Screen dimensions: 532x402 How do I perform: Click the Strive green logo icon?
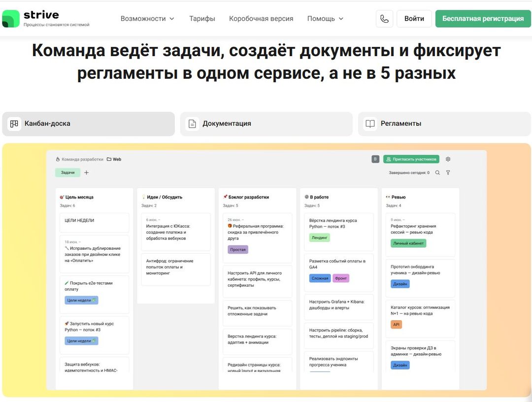pyautogui.click(x=10, y=19)
